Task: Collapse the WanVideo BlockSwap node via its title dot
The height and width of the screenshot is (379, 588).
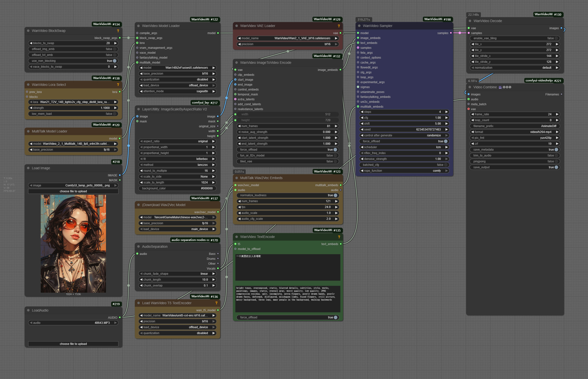Action: click(x=28, y=31)
